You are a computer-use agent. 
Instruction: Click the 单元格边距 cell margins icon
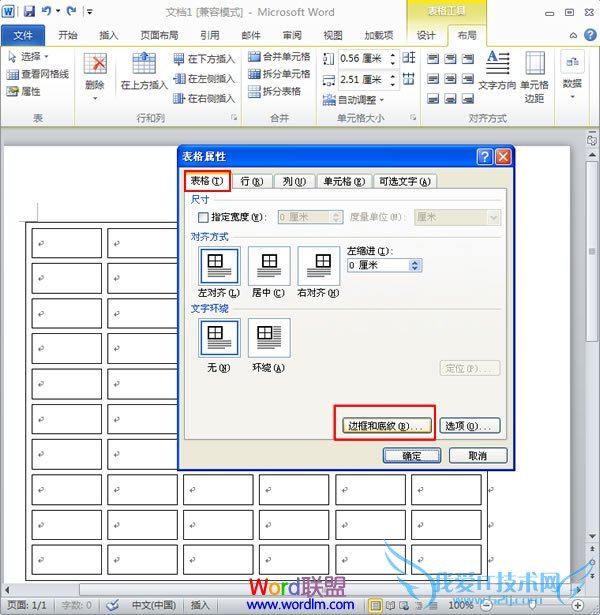534,77
